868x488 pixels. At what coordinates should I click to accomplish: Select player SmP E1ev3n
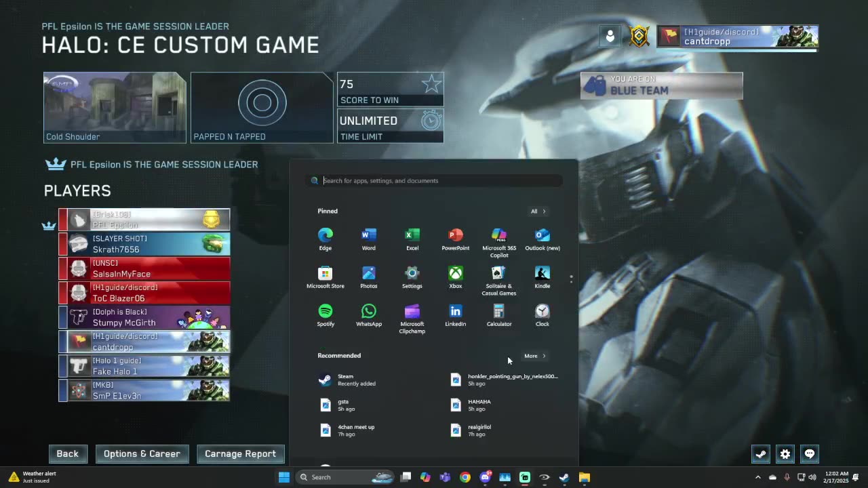(144, 390)
